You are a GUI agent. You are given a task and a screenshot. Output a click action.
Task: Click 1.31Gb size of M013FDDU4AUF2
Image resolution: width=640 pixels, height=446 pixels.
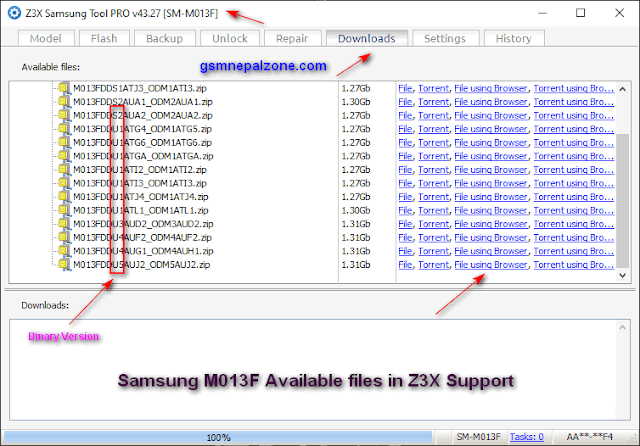(356, 237)
